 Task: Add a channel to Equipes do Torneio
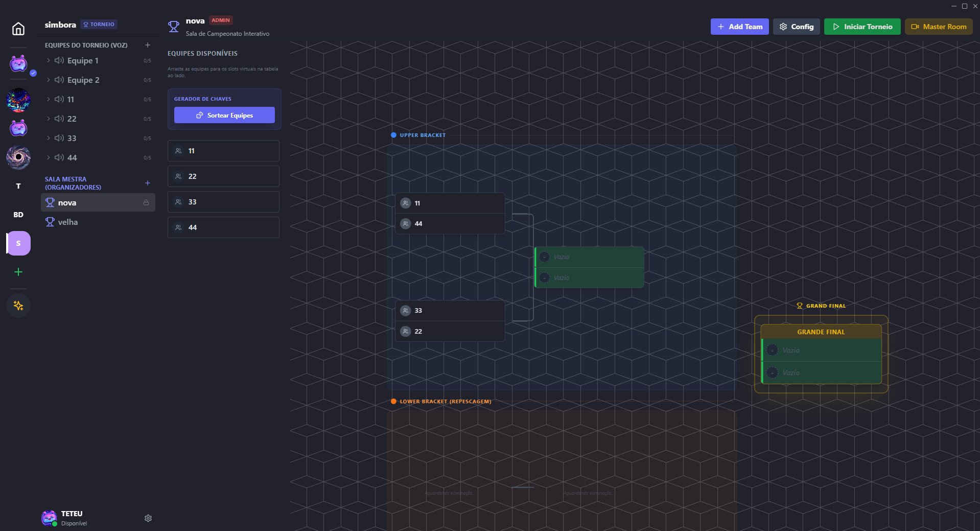[x=148, y=45]
